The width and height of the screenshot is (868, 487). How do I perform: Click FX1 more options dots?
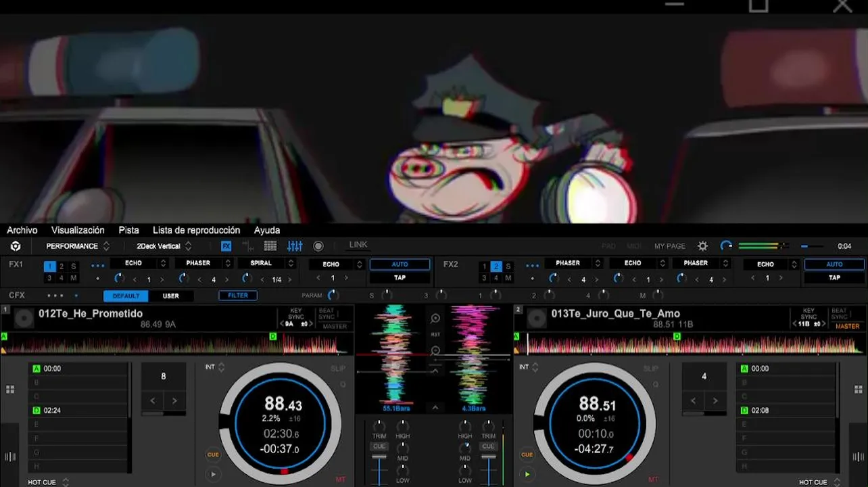click(x=98, y=266)
